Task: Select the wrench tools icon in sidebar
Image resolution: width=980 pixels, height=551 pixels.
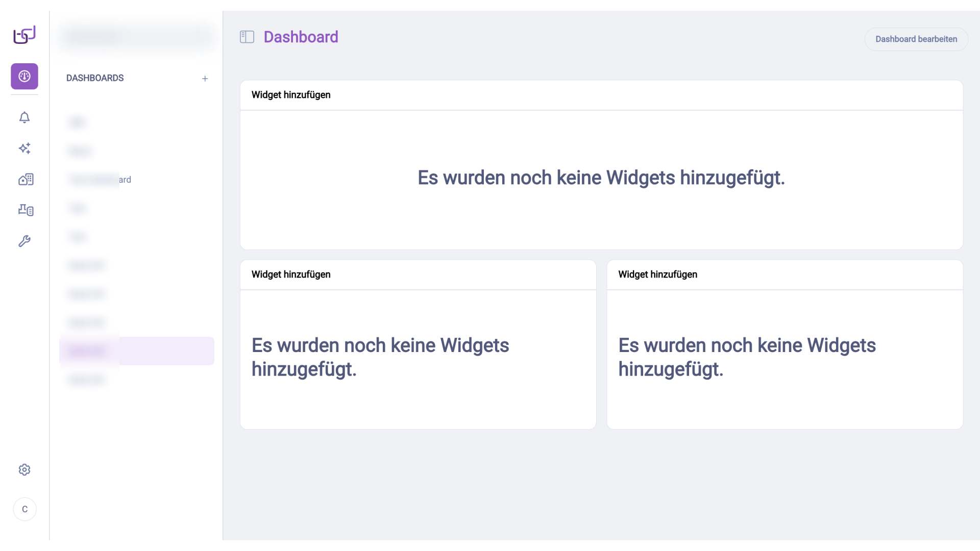Action: [24, 241]
